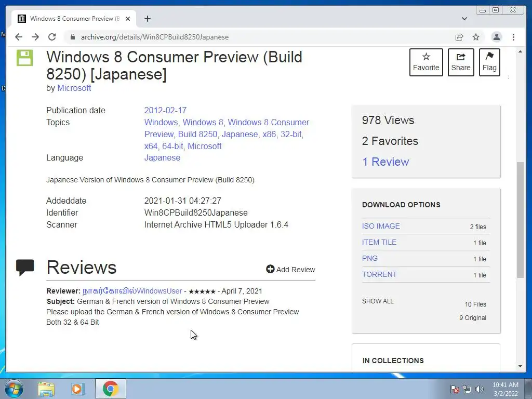Open ITEM TILE download option
Viewport: 532px width, 399px height.
point(379,242)
